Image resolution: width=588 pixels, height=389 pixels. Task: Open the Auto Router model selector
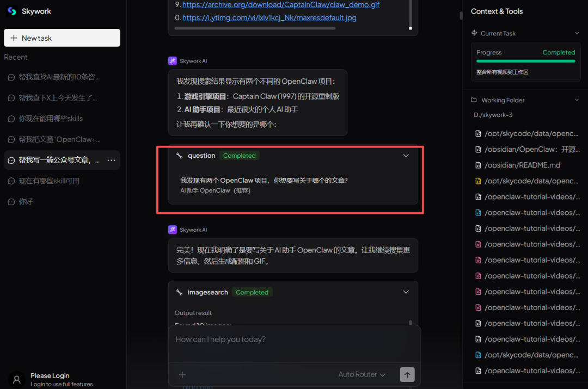point(362,374)
